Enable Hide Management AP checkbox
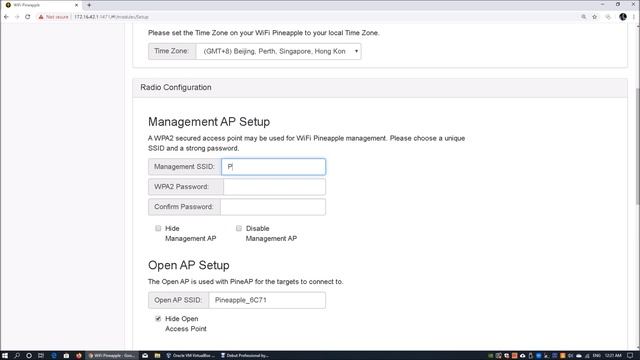The height and width of the screenshot is (360, 640). click(158, 228)
